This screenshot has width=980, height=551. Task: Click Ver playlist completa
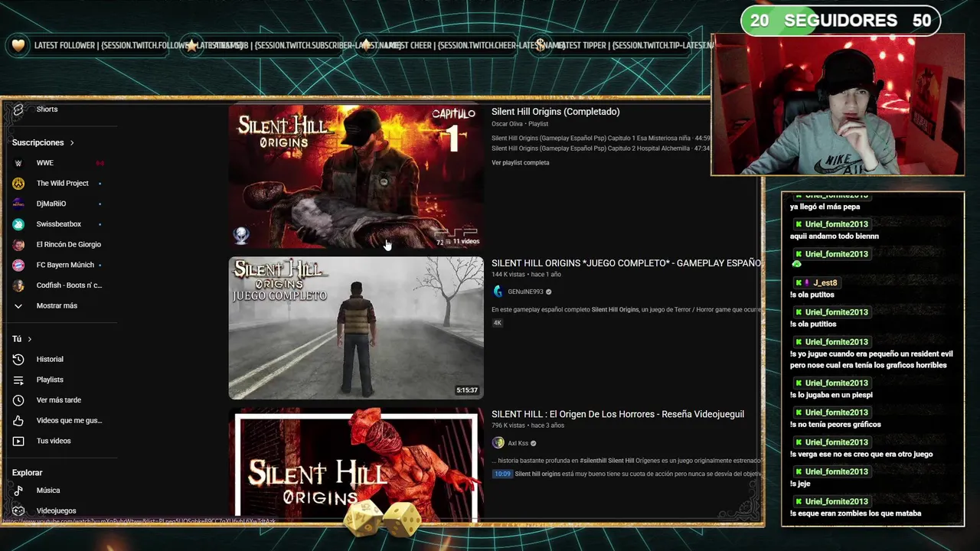click(521, 163)
